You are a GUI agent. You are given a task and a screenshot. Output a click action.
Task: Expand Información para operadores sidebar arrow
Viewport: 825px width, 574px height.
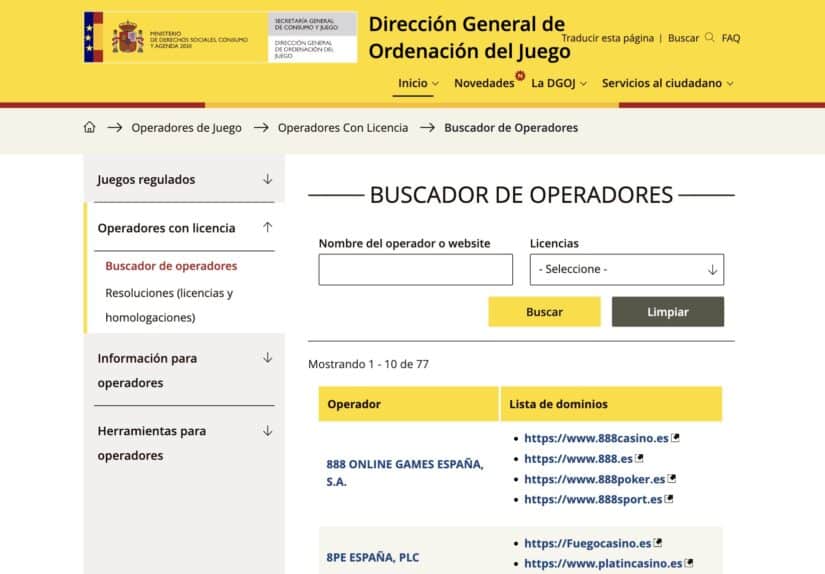[x=267, y=358]
